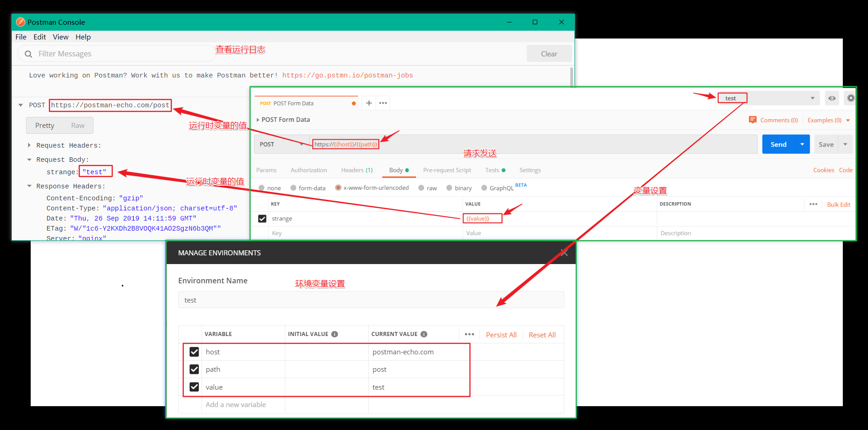Open the File menu in Postman Console

[x=21, y=37]
